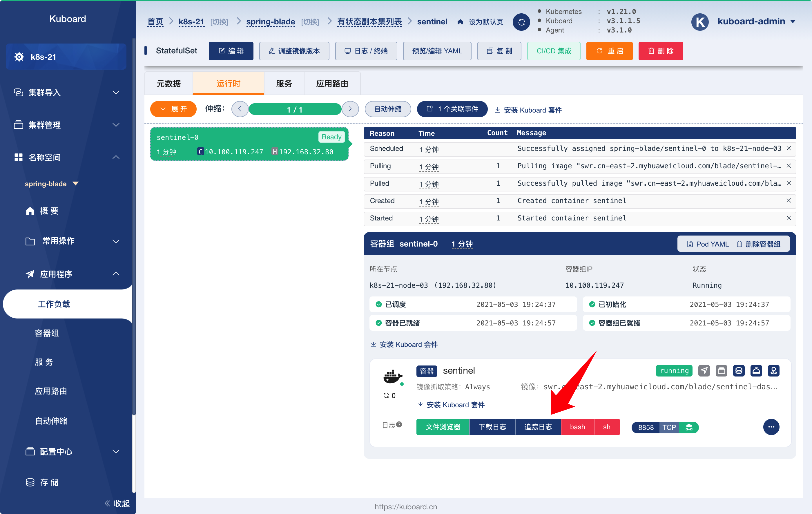
Task: Open an sh terminal for sentinel
Action: [x=607, y=427]
